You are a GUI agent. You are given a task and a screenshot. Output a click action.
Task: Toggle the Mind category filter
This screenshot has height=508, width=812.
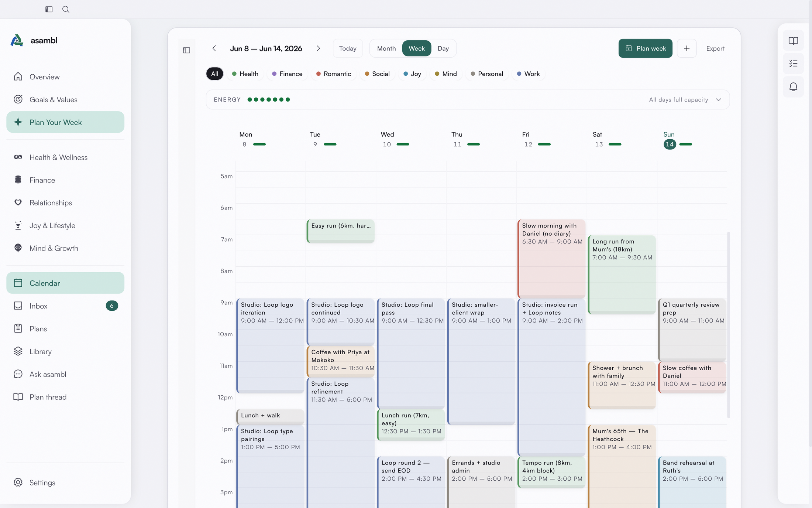pos(446,74)
